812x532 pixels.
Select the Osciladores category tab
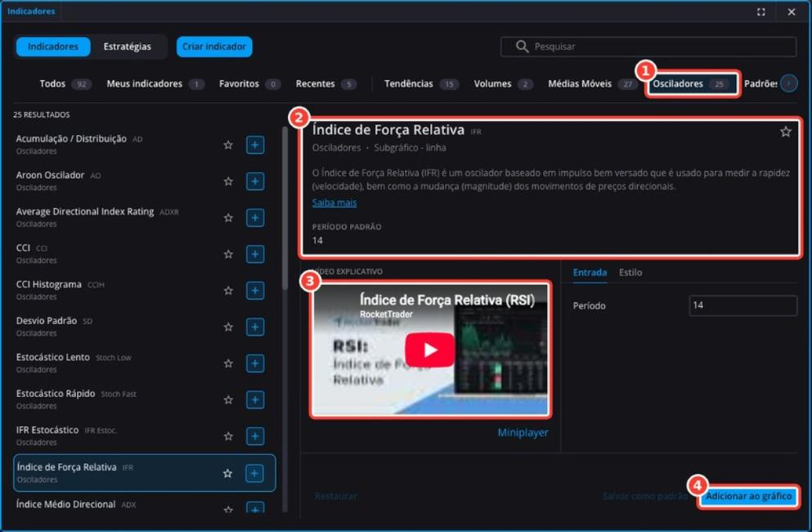(691, 84)
